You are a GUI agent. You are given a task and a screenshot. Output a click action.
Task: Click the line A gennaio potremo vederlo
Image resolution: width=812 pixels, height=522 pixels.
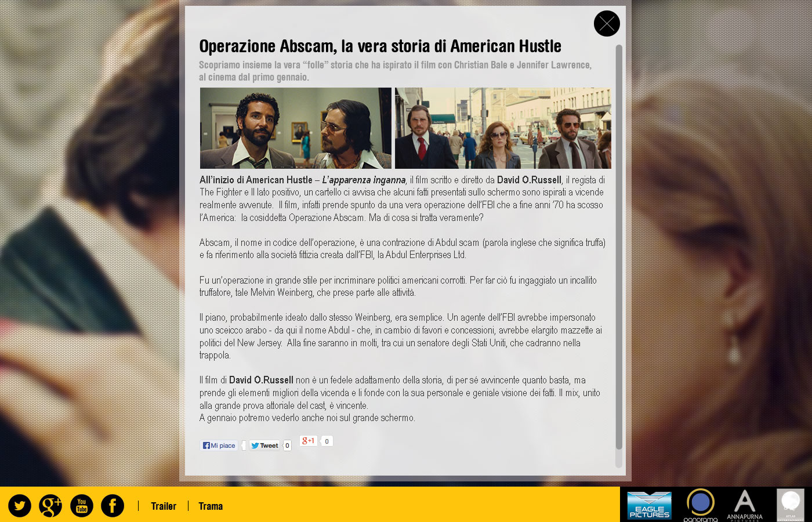pos(307,418)
